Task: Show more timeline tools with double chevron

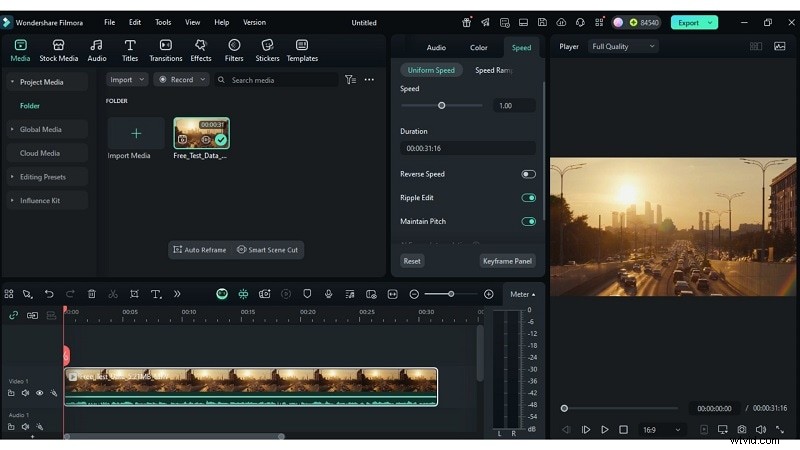Action: click(x=177, y=294)
